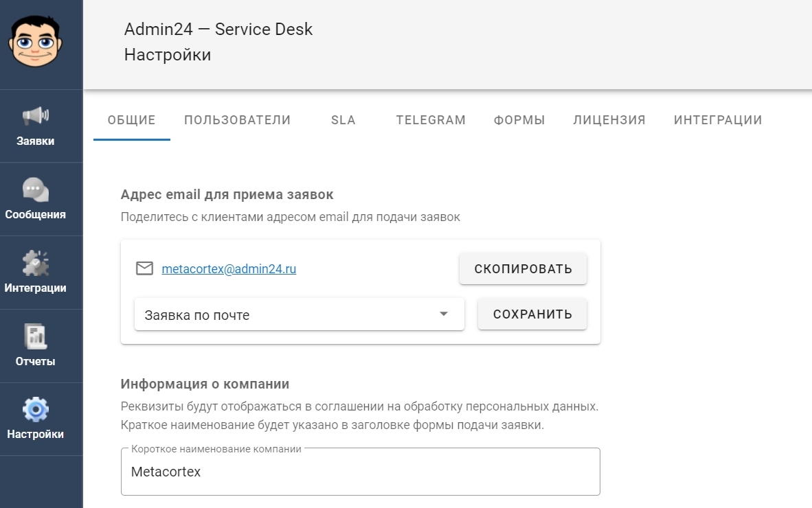Click the Настройки page title in the header

click(168, 55)
